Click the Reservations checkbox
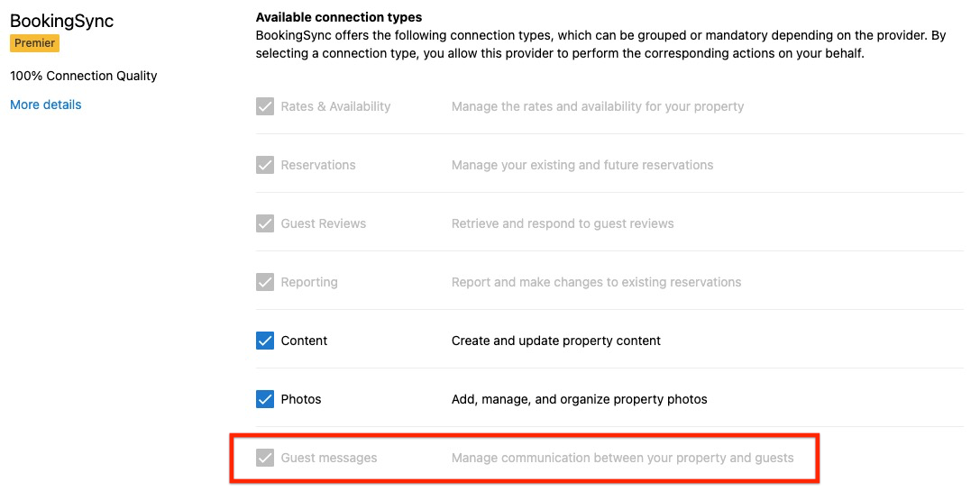The width and height of the screenshot is (980, 491). 265,165
